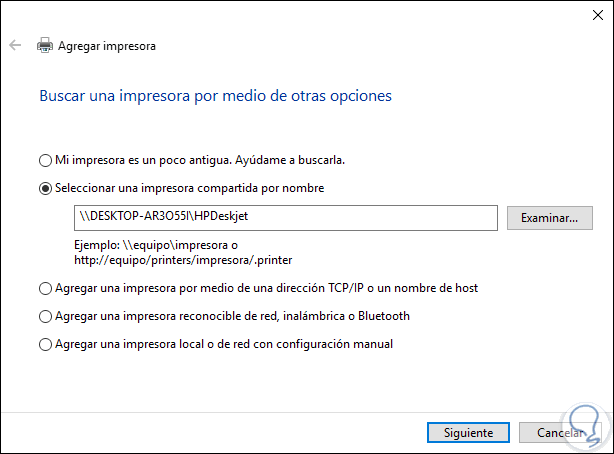This screenshot has width=614, height=454.
Task: Click the back arrow in the title bar
Action: pyautogui.click(x=15, y=45)
